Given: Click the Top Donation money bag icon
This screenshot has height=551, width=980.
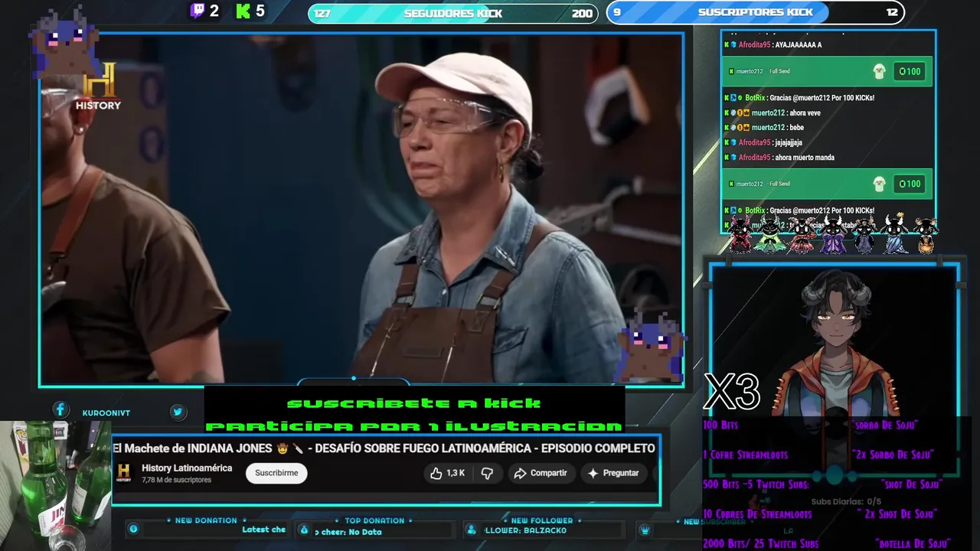Looking at the screenshot, I should [x=304, y=530].
